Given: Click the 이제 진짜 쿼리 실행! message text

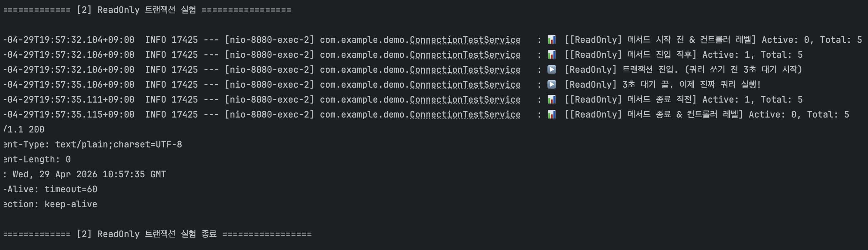Looking at the screenshot, I should [720, 85].
